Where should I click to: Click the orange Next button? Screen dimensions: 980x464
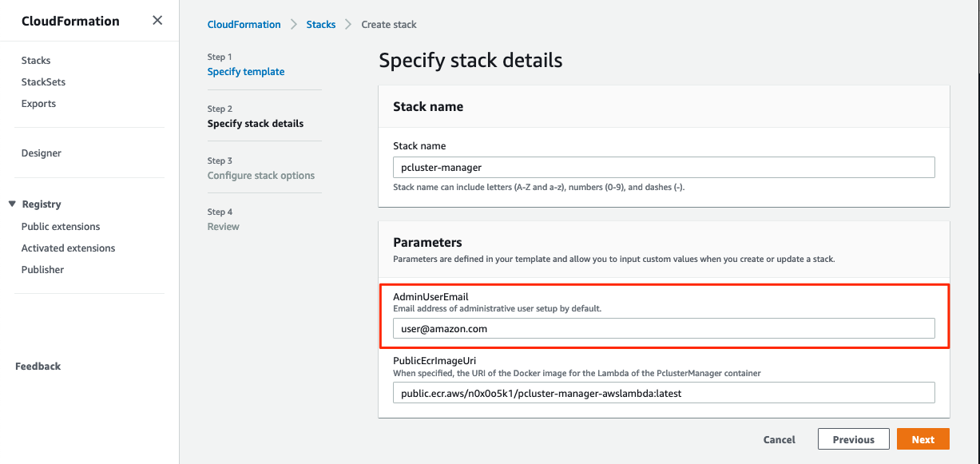tap(922, 439)
